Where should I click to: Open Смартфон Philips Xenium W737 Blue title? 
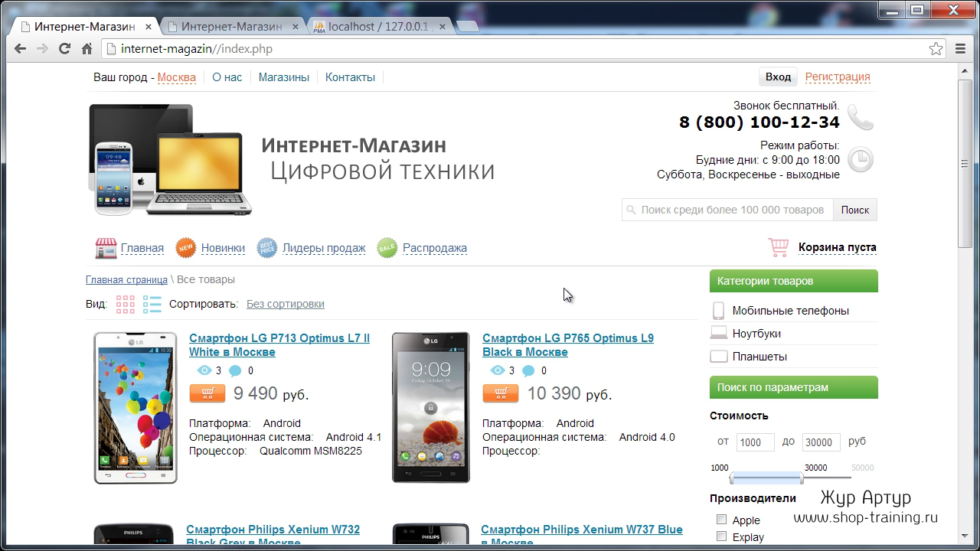pyautogui.click(x=582, y=536)
